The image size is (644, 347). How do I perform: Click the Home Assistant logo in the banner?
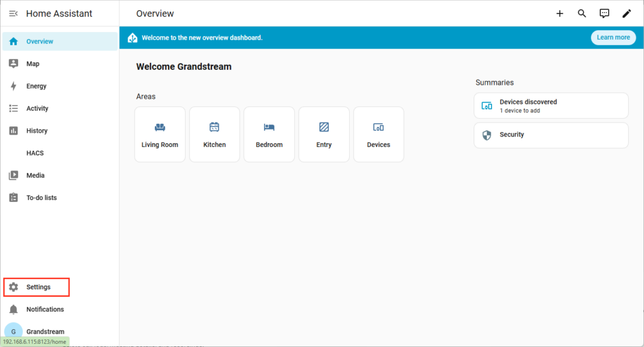[132, 38]
